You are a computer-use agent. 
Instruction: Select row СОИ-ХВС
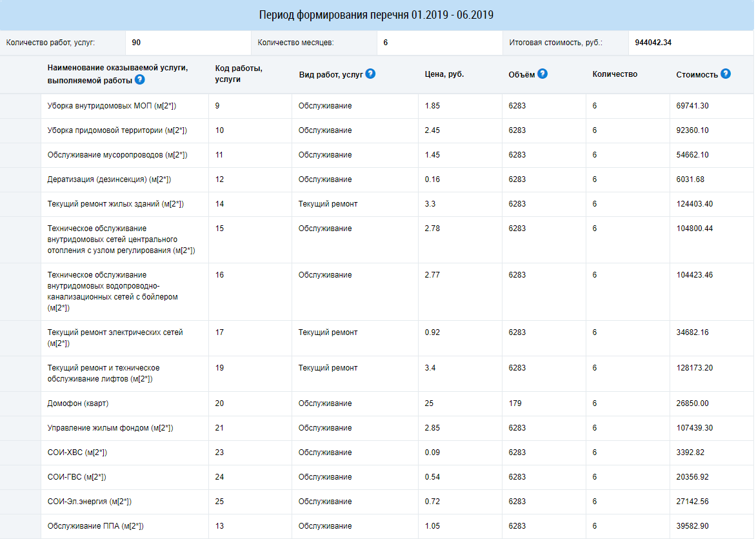click(x=377, y=453)
